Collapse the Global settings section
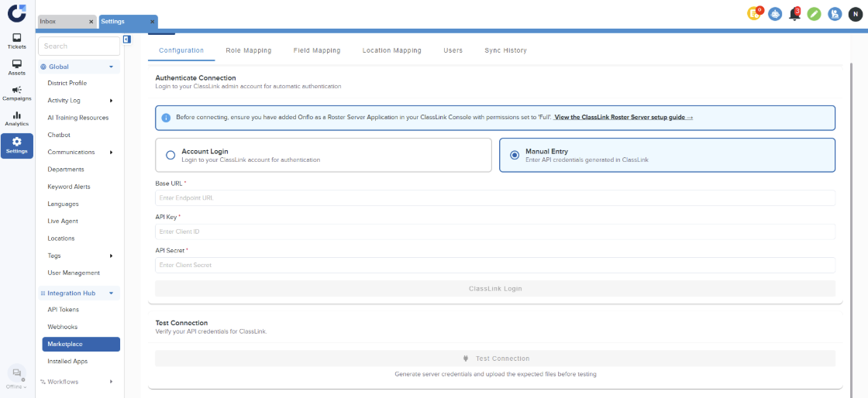 [x=111, y=67]
